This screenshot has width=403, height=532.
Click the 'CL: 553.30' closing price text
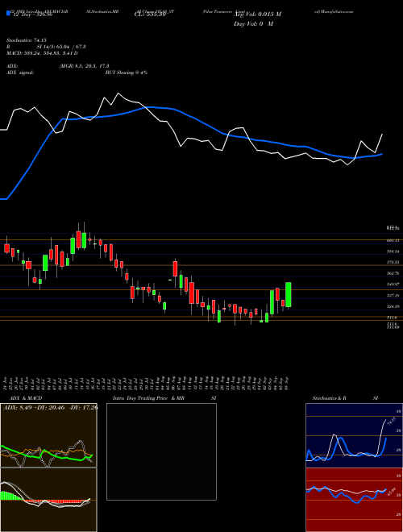point(150,15)
